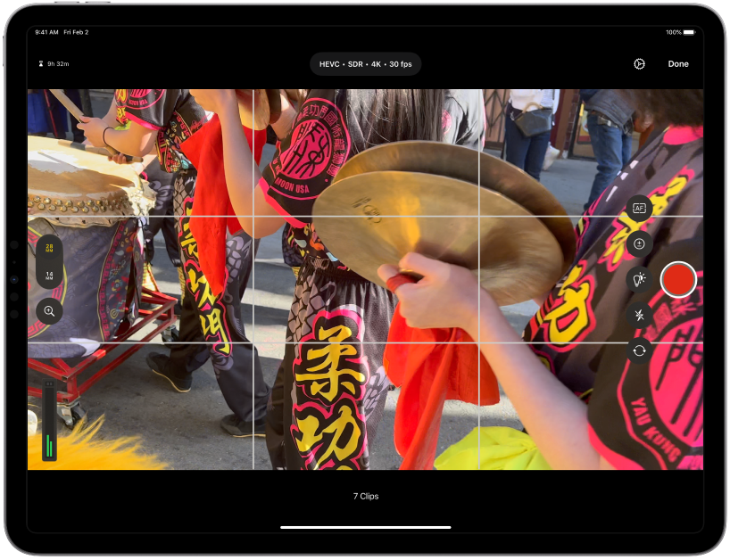The image size is (730, 560).
Task: Lock focus using the AF button
Action: coord(640,207)
